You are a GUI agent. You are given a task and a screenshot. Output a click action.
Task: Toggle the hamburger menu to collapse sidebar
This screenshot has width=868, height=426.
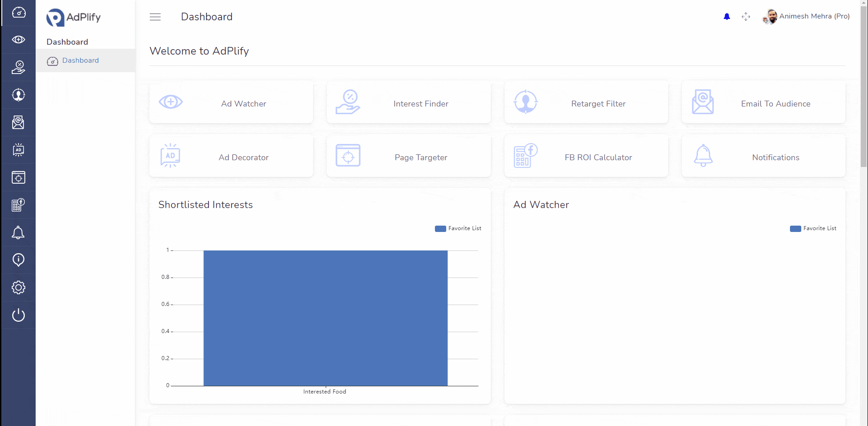click(155, 17)
